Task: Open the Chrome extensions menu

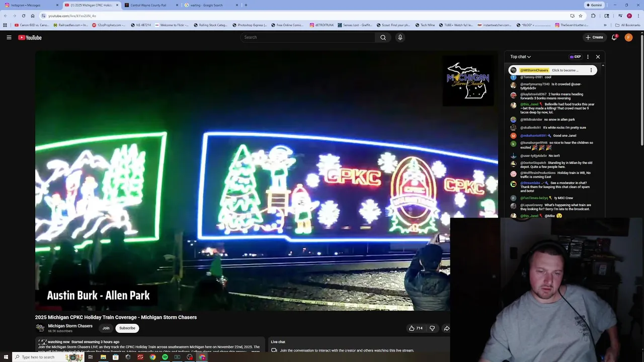Action: click(x=593, y=16)
